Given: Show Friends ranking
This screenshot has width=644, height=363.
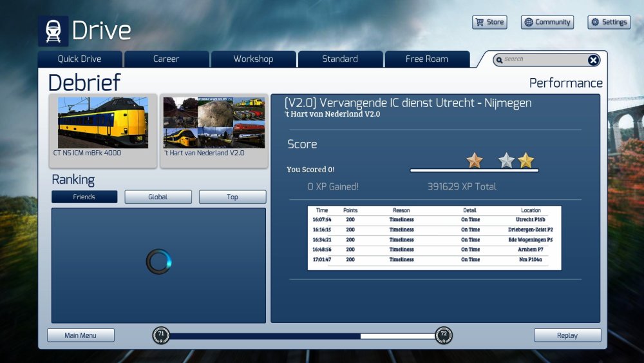Looking at the screenshot, I should pyautogui.click(x=84, y=197).
